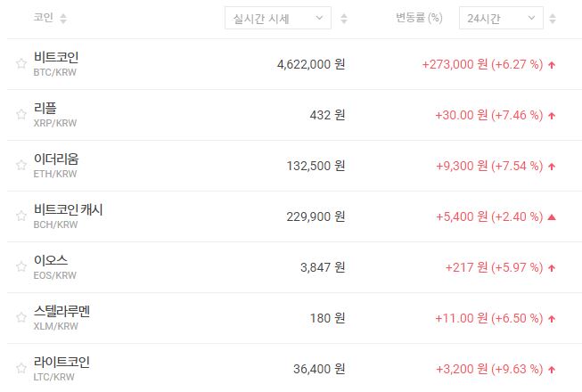The width and height of the screenshot is (582, 392).
Task: Click Litecoin's price of 36,400 원
Action: (318, 369)
